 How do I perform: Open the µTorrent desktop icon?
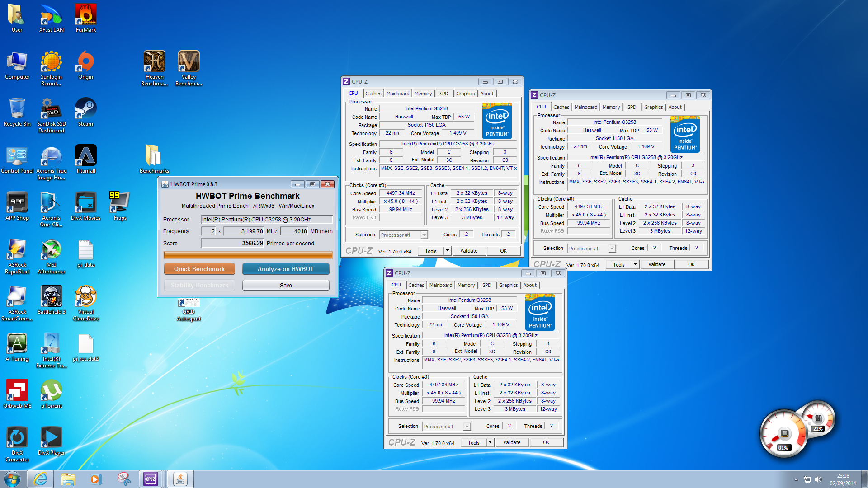(x=52, y=394)
